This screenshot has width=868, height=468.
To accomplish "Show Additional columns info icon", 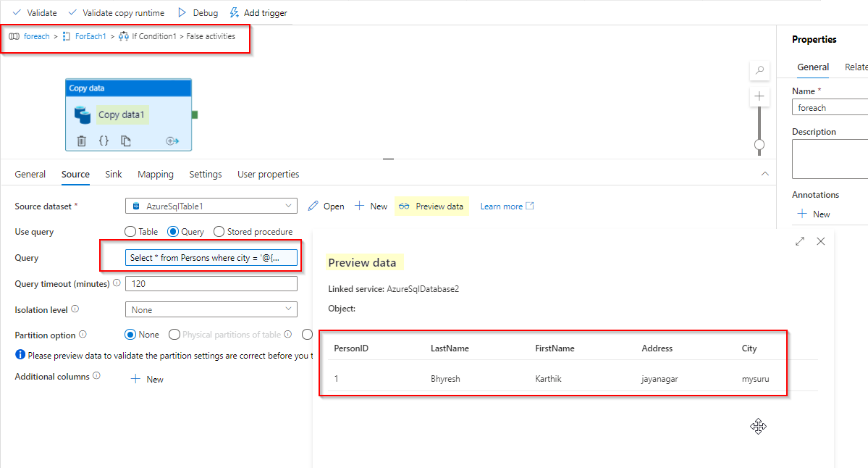I will pos(97,375).
